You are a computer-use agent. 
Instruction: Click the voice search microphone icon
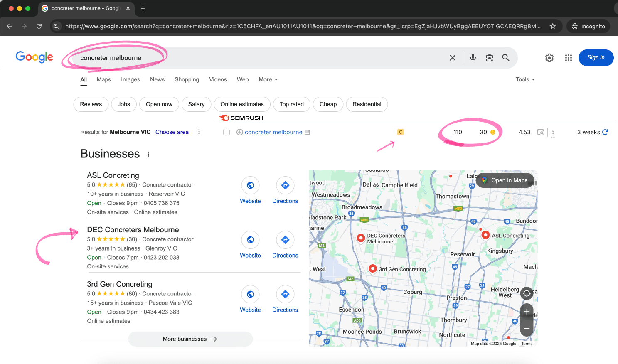473,58
